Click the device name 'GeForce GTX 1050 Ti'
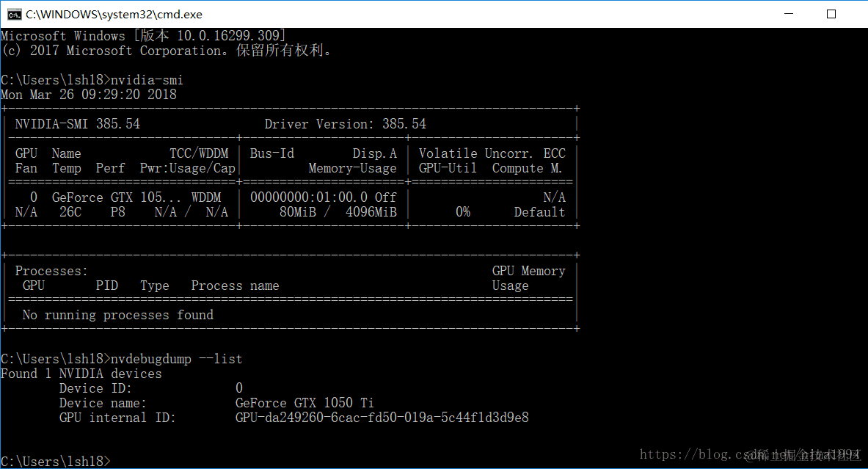The width and height of the screenshot is (868, 469). tap(304, 403)
